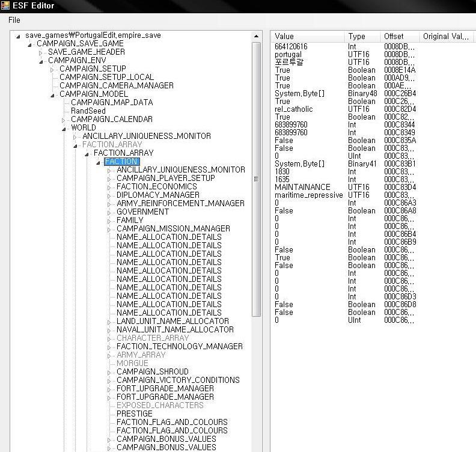Expand the CAMPAIGN_CALENDAR node

coord(64,120)
